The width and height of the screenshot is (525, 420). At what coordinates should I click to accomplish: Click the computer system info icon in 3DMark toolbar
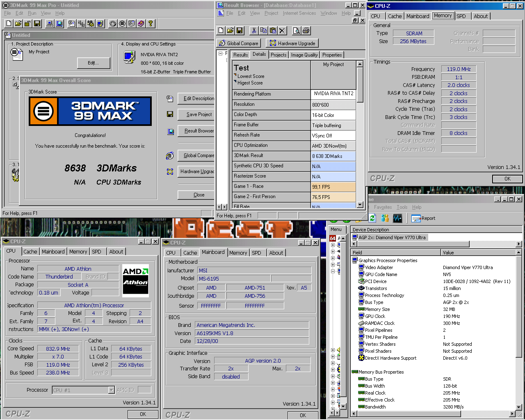click(x=50, y=23)
